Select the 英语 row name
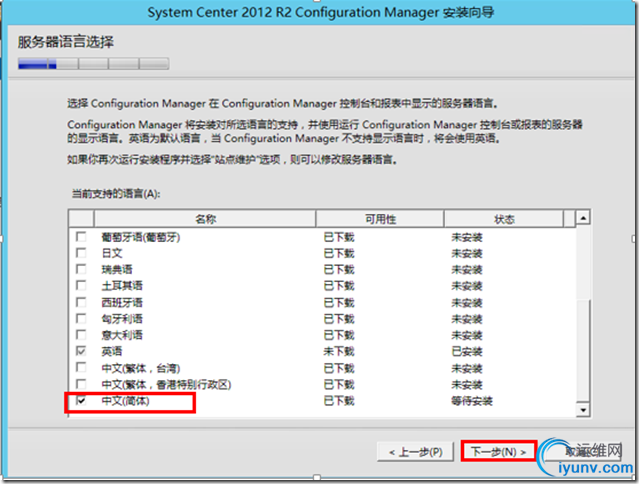Image resolution: width=639 pixels, height=484 pixels. pyautogui.click(x=112, y=351)
